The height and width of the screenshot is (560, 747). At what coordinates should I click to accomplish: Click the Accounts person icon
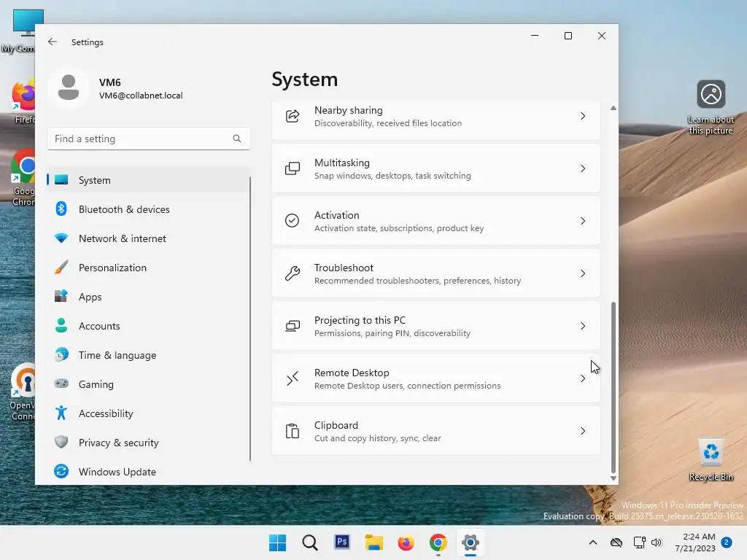coord(61,326)
